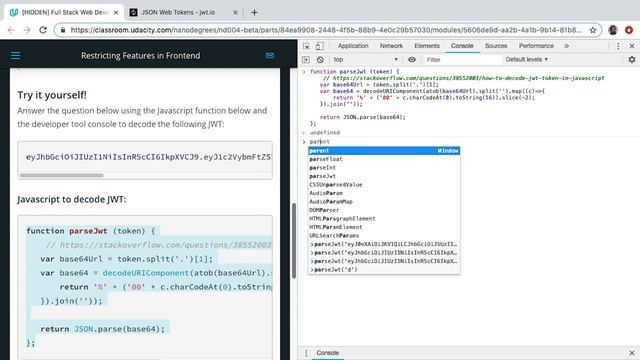Show the console sidebar

click(x=306, y=60)
